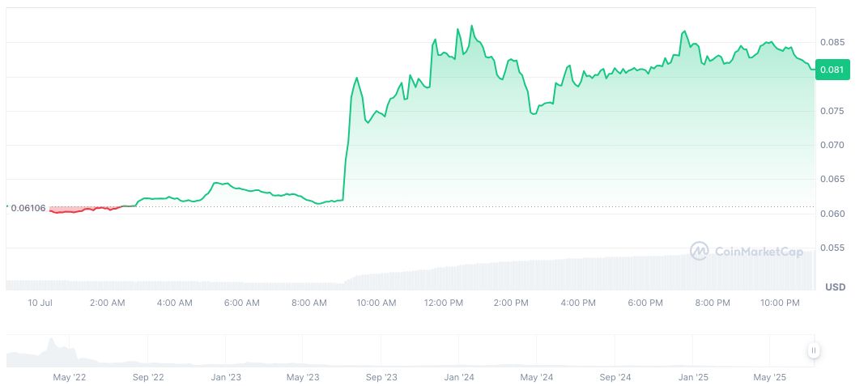Click the CoinMarketCap logo watermark
This screenshot has height=386, width=868.
[747, 252]
